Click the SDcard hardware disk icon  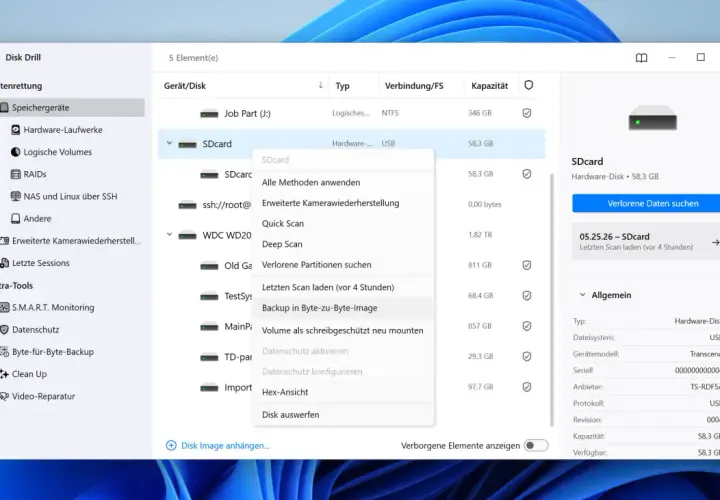click(x=187, y=144)
